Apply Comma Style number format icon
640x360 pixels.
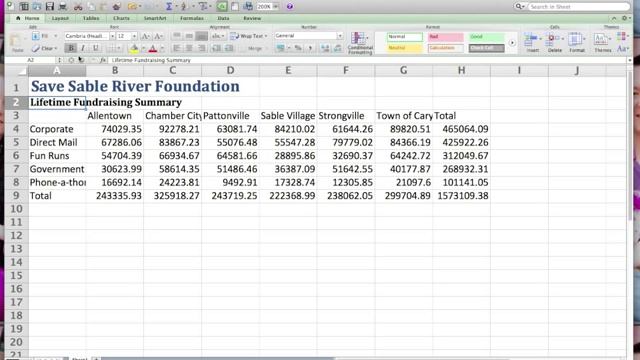tap(310, 48)
